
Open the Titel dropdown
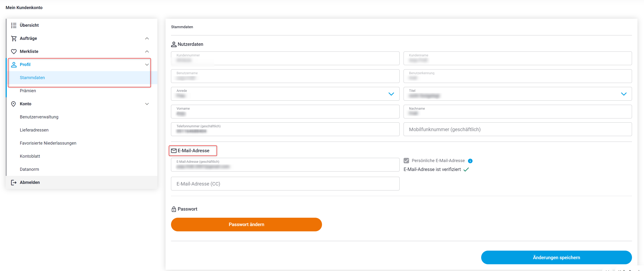point(624,94)
